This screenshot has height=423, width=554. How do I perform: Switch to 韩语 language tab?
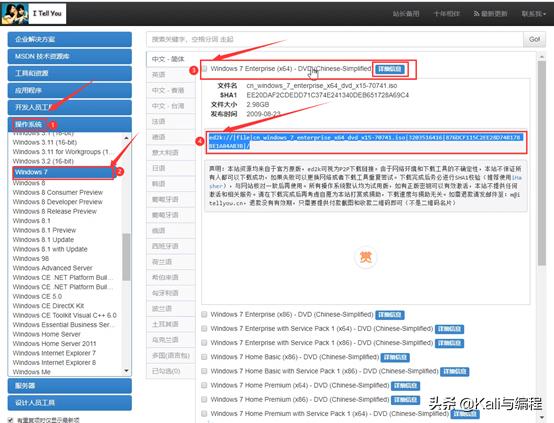[x=171, y=184]
